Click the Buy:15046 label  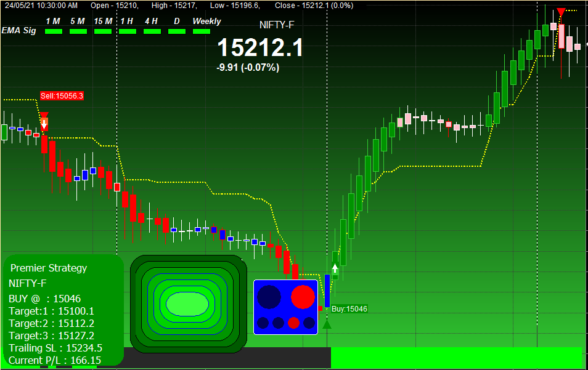click(348, 308)
